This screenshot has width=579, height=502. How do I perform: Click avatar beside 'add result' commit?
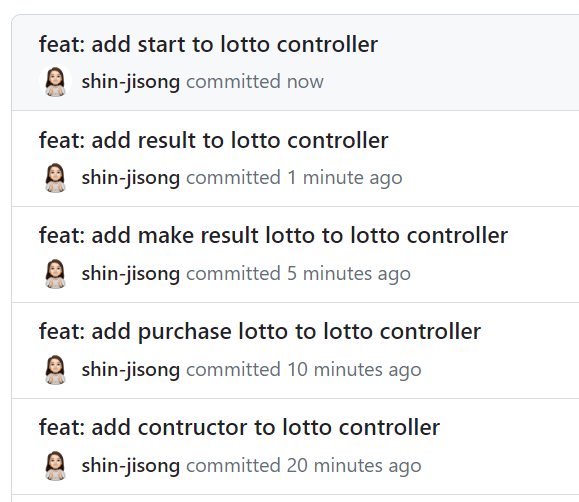[55, 178]
